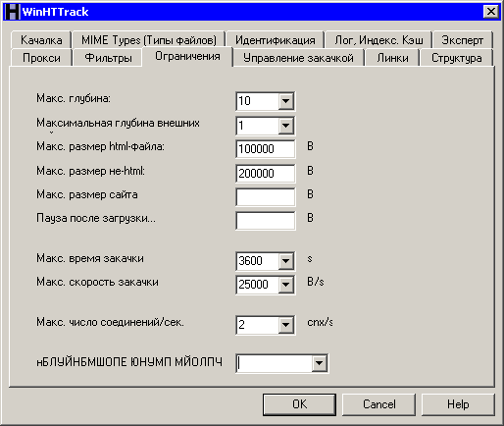Open the Структура tab
Viewport: 504px width, 426px height.
(456, 58)
